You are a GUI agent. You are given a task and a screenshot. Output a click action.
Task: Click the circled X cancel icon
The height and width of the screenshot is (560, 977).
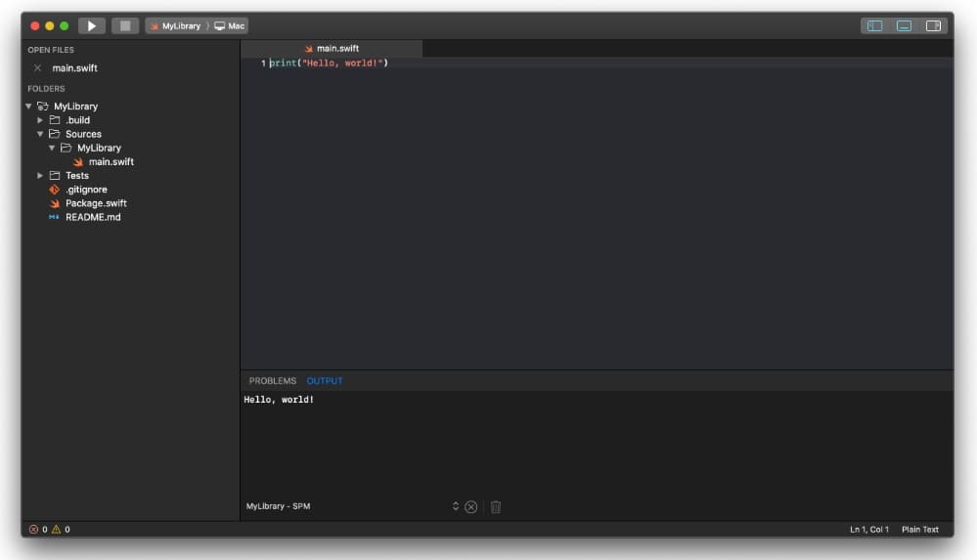pos(471,507)
